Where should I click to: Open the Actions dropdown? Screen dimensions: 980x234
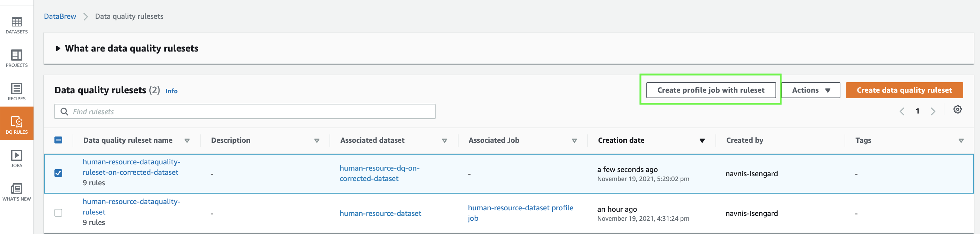pyautogui.click(x=810, y=91)
